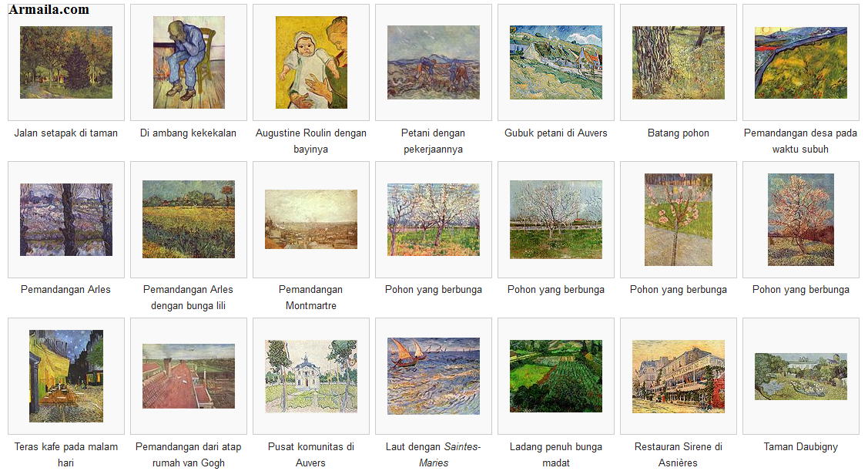Open the Jalan setapak di taman thumbnail
868x471 pixels.
(x=66, y=62)
